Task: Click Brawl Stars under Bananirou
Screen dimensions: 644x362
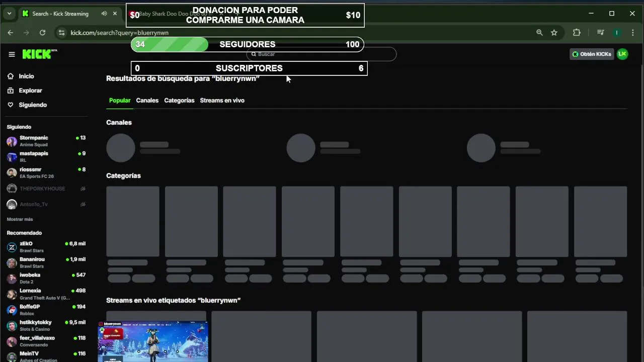Action: click(x=32, y=266)
